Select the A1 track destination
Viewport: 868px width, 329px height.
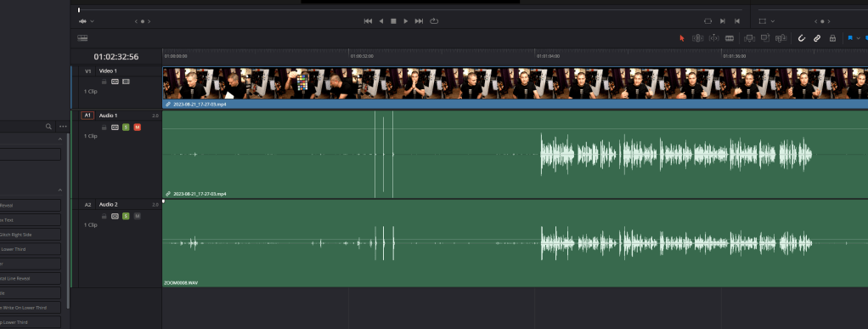[87, 116]
